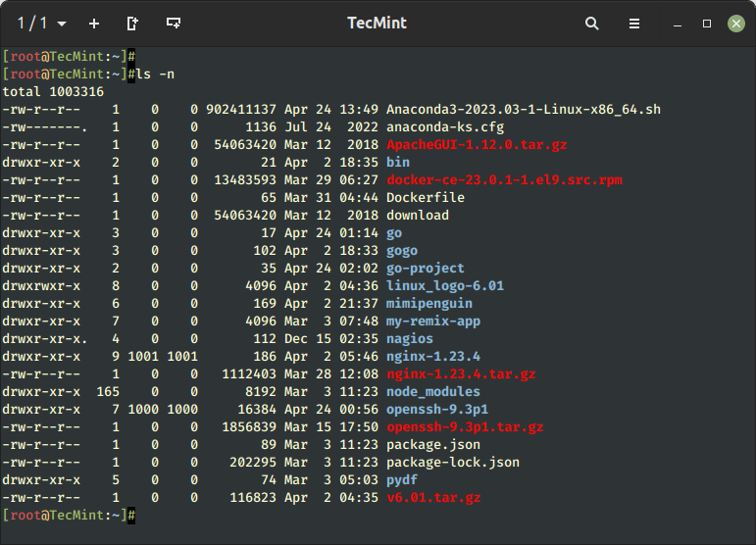Open terminal search with the magnifier icon
The height and width of the screenshot is (545, 756).
point(592,23)
